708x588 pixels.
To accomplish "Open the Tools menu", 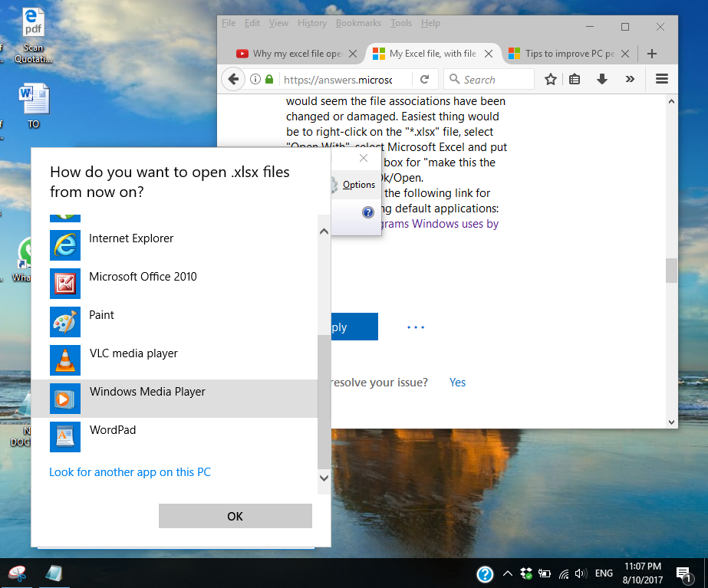I will tap(401, 23).
